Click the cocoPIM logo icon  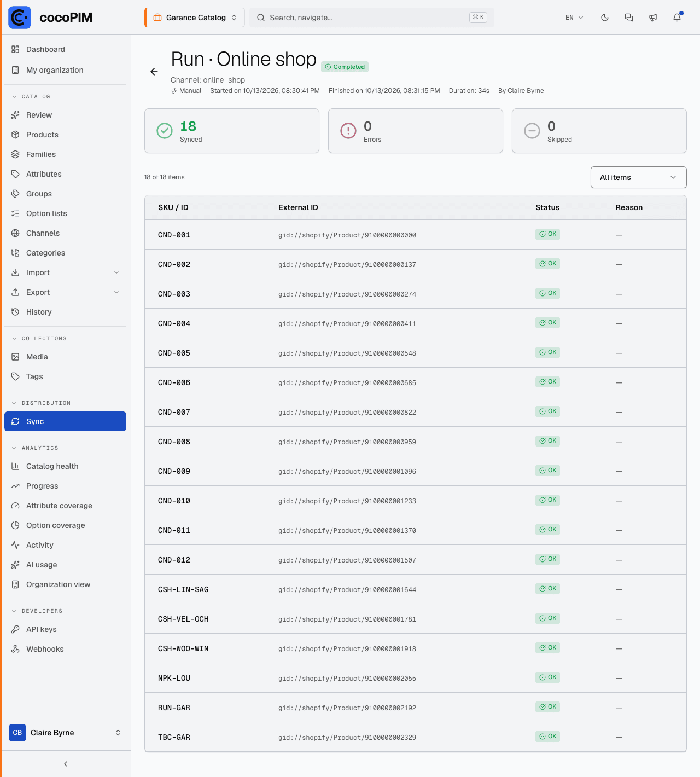(x=20, y=18)
